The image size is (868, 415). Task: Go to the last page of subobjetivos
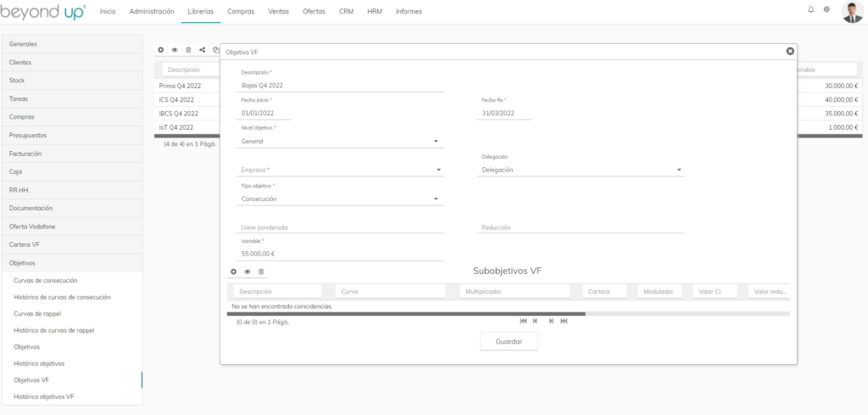click(565, 321)
